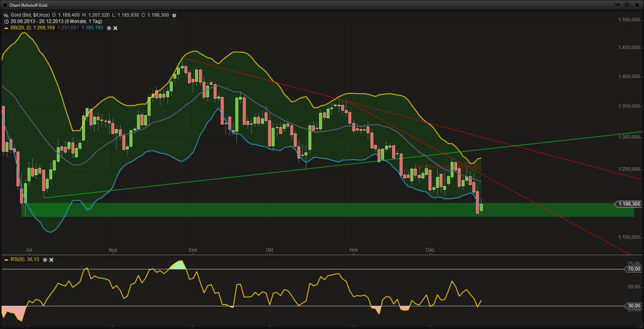644x329 pixels.
Task: Click the RSI 30,00 level label
Action: [635, 306]
